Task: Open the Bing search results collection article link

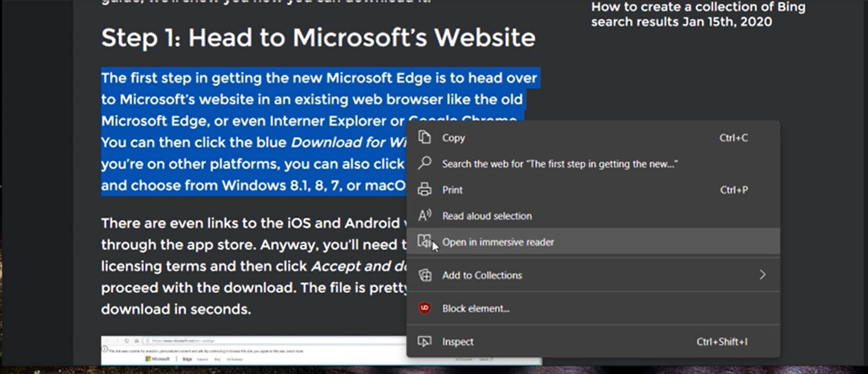Action: coord(698,14)
